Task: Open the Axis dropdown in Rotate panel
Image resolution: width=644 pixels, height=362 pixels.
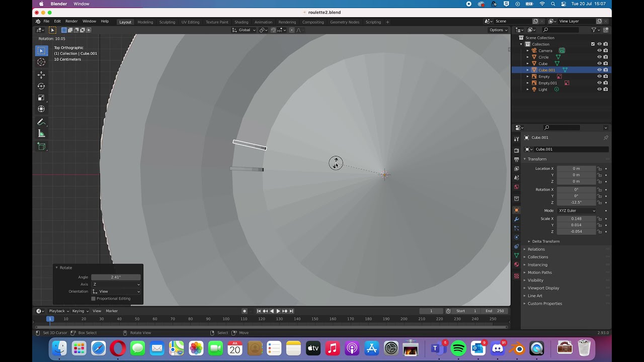Action: click(x=116, y=285)
